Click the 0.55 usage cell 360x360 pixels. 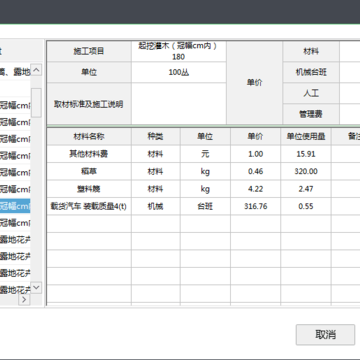pyautogui.click(x=306, y=206)
